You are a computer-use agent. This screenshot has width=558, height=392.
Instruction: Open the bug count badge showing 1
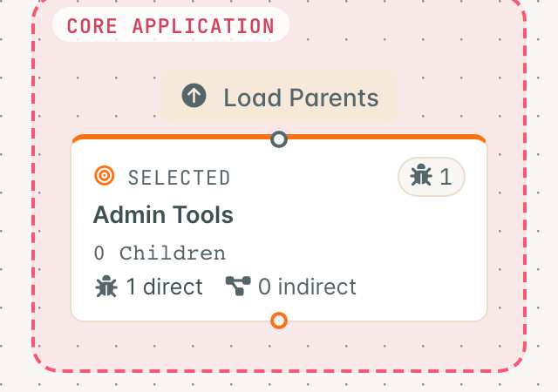pos(432,177)
